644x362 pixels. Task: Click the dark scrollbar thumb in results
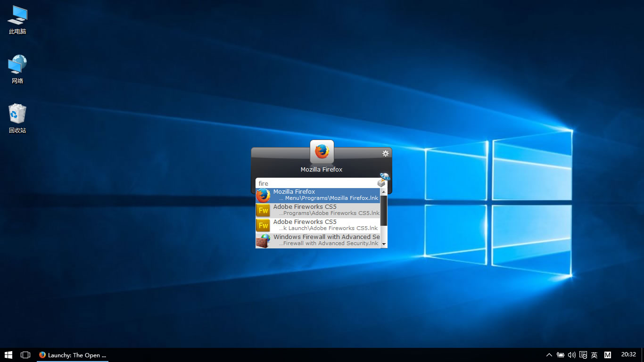click(x=384, y=210)
